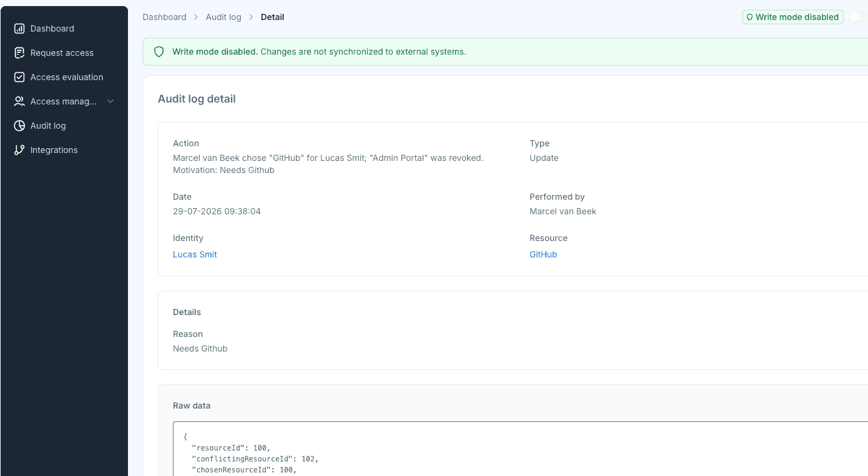868x476 pixels.
Task: Open the GitHub resource link
Action: (543, 254)
